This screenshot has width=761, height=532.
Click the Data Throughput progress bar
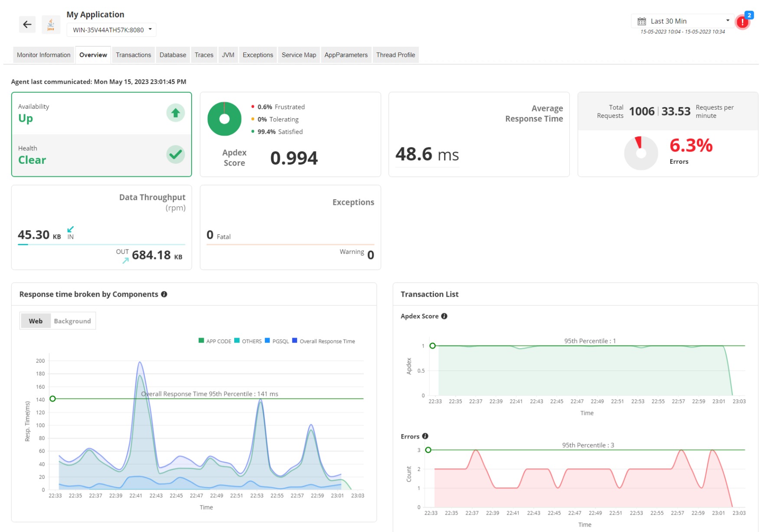(x=101, y=245)
